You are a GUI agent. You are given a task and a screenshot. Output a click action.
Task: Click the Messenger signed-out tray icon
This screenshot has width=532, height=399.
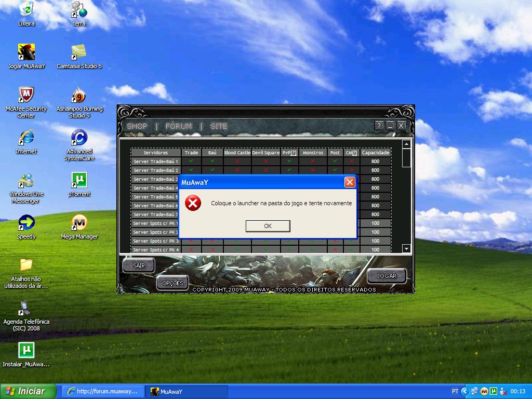pyautogui.click(x=503, y=391)
